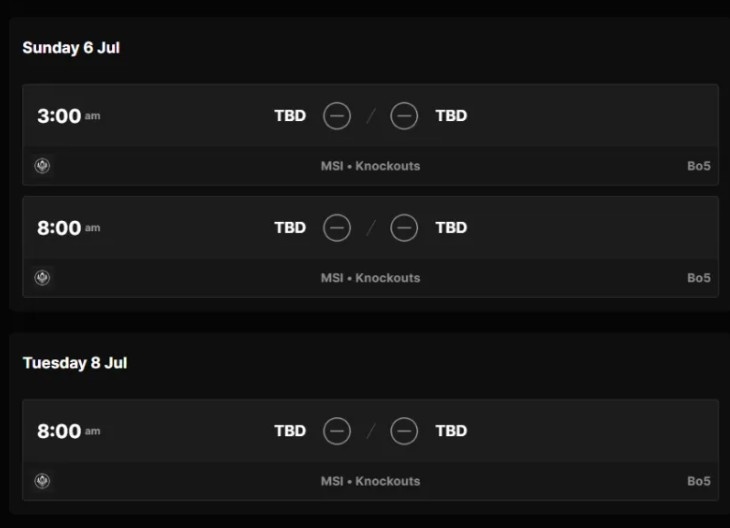Click the right team placeholder icon in Sunday 3:00 am match

pos(404,116)
